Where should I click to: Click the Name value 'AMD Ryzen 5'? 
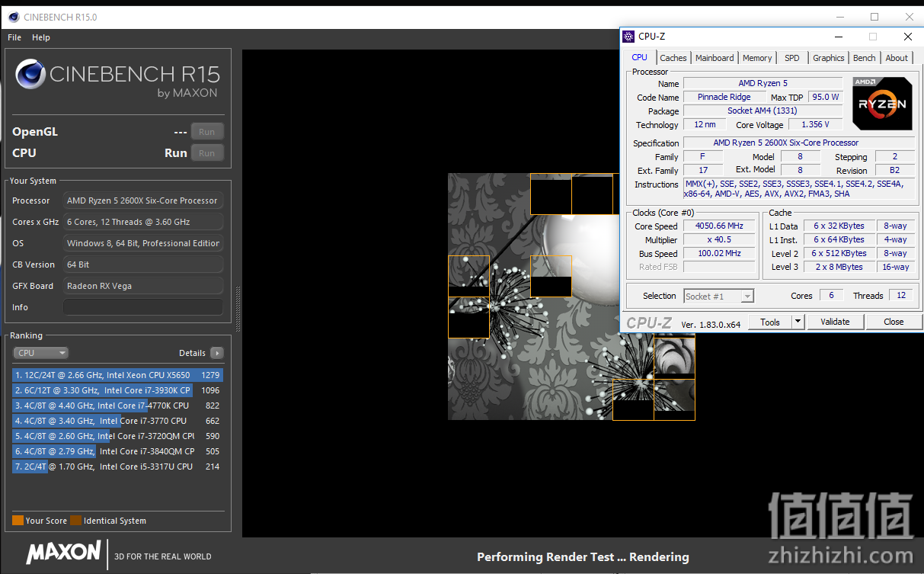pos(763,83)
